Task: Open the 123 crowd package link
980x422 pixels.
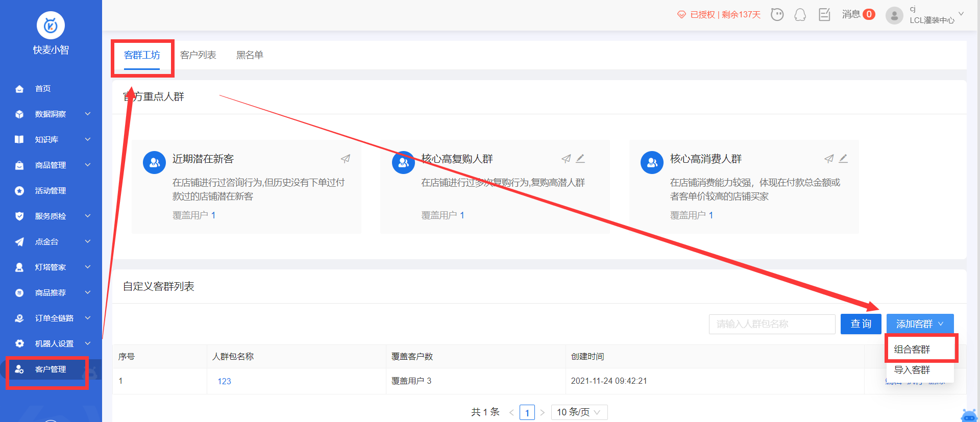Action: [224, 381]
